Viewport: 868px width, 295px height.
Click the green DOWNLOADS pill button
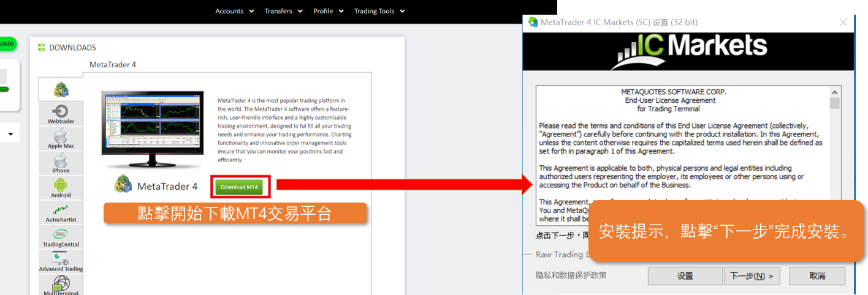pyautogui.click(x=7, y=44)
